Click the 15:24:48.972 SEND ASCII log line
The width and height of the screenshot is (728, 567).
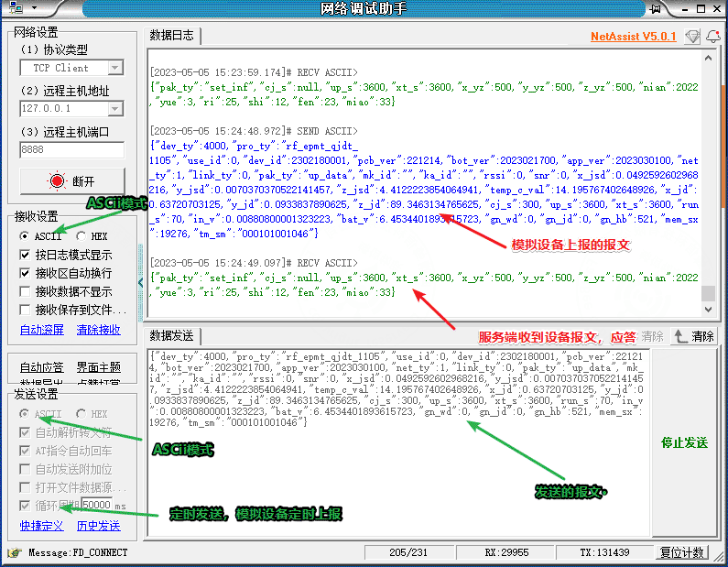coord(254,131)
